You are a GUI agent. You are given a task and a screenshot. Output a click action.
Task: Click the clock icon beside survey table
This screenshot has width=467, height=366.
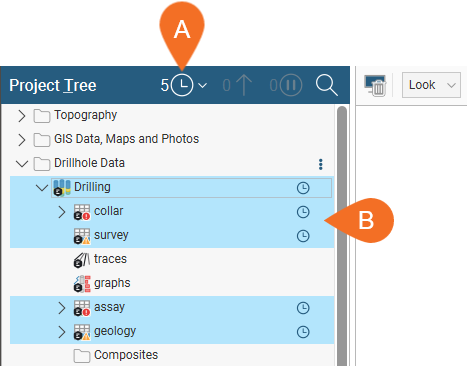coord(303,236)
